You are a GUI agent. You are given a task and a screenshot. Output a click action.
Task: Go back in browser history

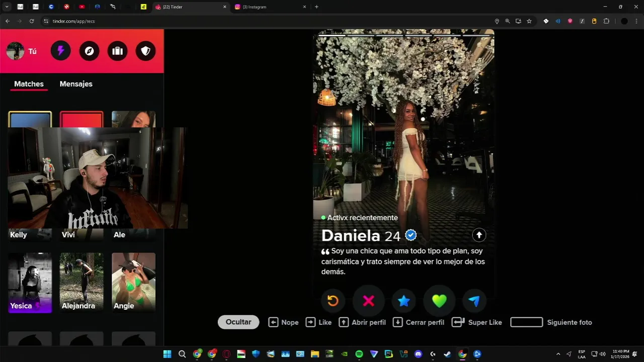8,21
